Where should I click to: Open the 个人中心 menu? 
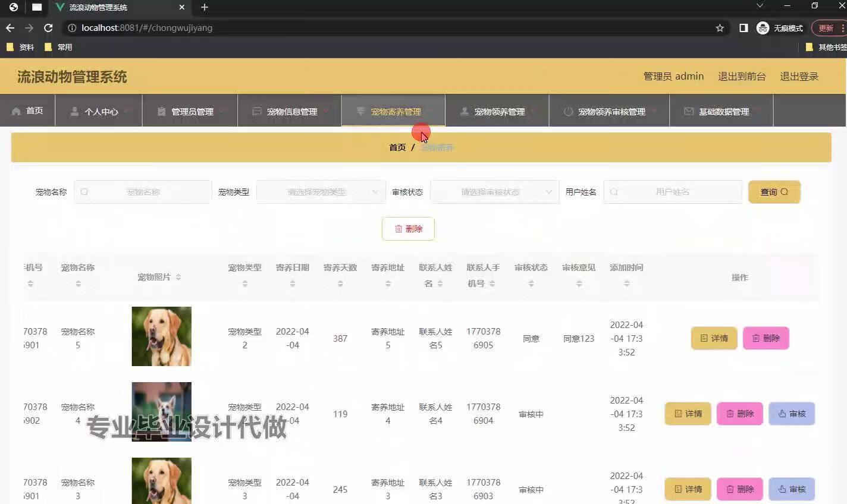99,111
